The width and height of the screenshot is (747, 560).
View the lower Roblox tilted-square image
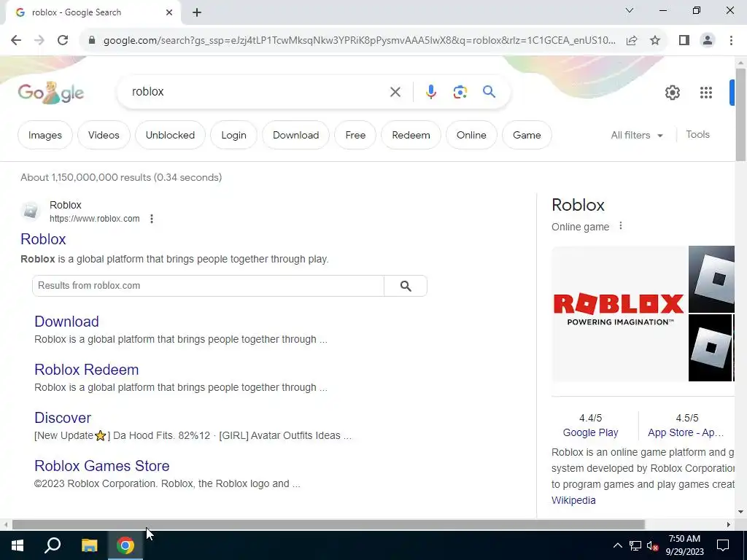click(710, 348)
